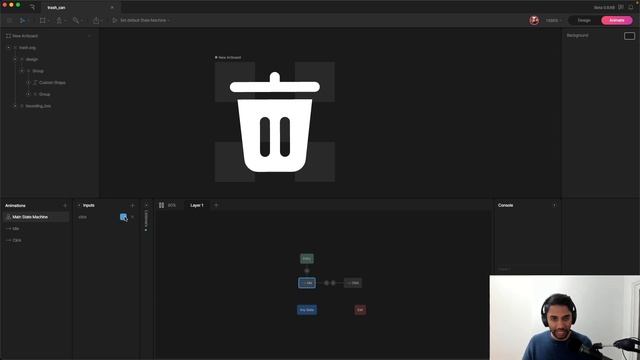Click the transition dot below Entry
640x360 pixels.
[x=307, y=271]
